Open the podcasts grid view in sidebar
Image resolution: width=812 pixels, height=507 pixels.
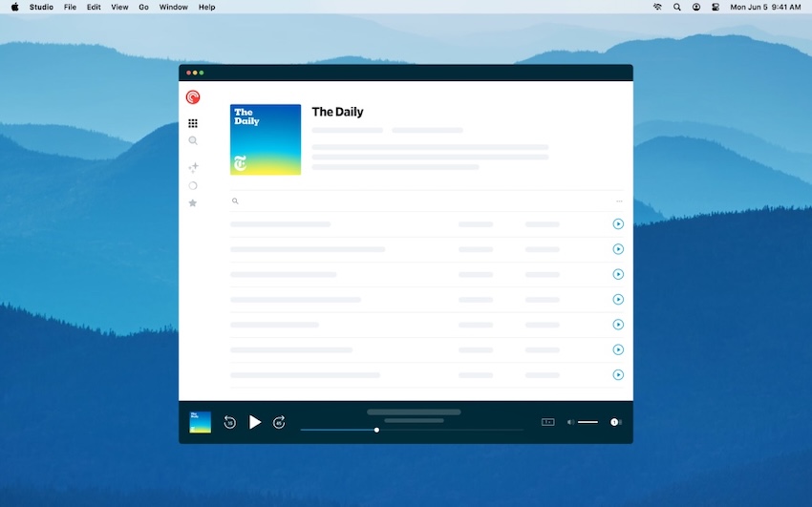coord(193,123)
